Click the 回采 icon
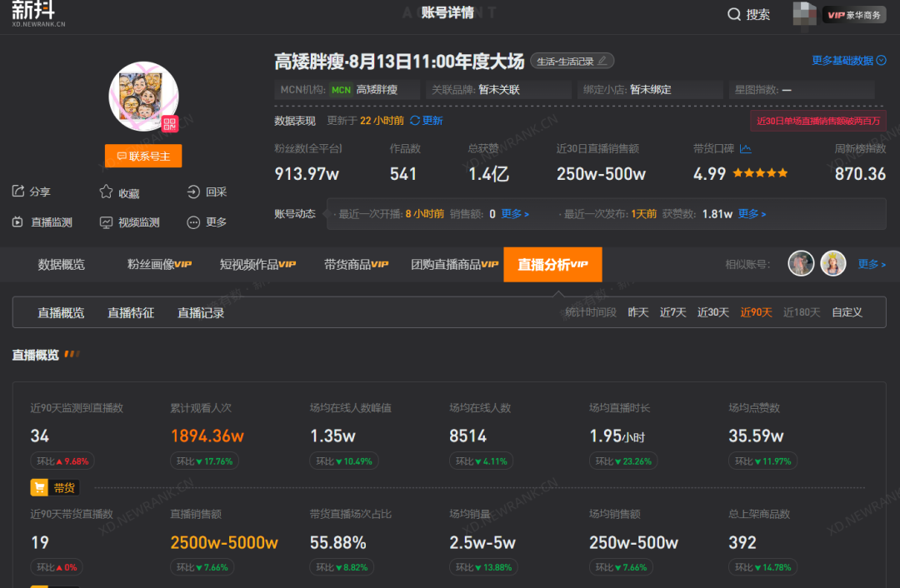This screenshot has width=900, height=588. (x=193, y=192)
